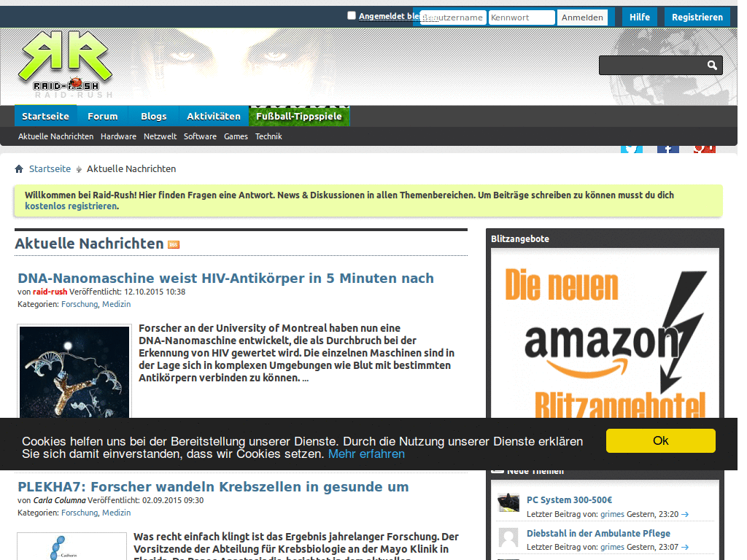Open Technik in the sub-navigation
The height and width of the screenshot is (560, 747).
(268, 136)
